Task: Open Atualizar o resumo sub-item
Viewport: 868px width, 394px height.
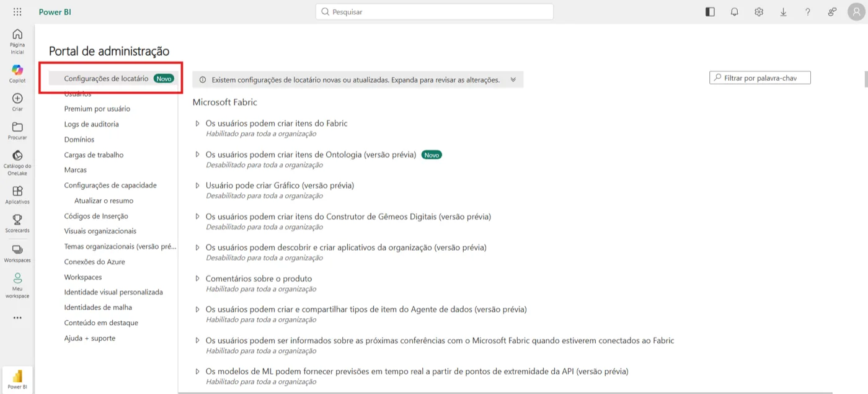Action: coord(104,201)
